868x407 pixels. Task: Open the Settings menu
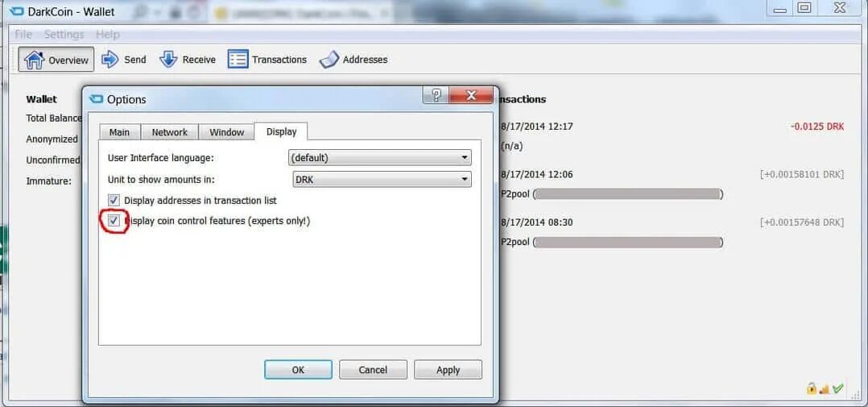pos(64,35)
